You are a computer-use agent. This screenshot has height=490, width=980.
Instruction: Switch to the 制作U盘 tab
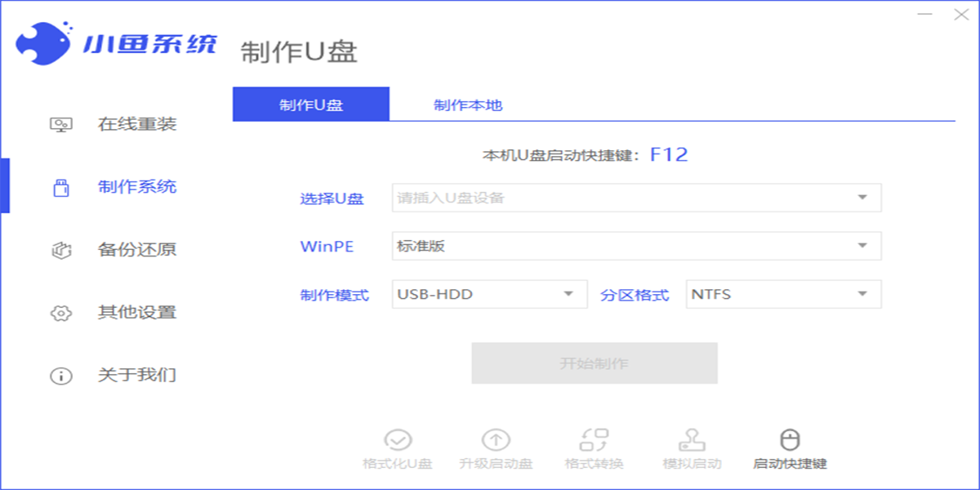pos(311,105)
